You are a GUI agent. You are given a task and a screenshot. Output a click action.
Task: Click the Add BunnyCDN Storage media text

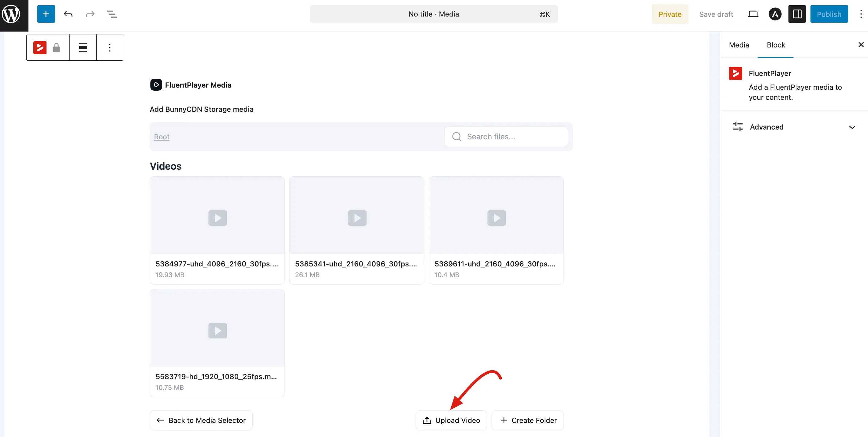[202, 109]
